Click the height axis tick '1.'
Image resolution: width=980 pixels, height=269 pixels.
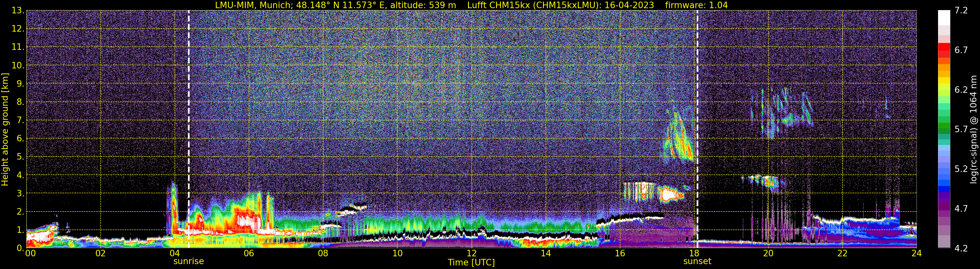coord(20,230)
